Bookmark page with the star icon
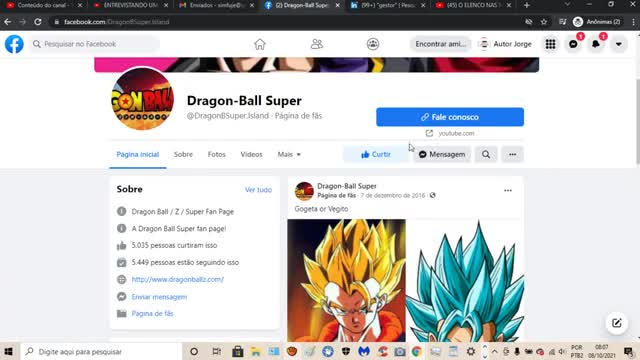This screenshot has height=360, width=640. click(x=544, y=22)
